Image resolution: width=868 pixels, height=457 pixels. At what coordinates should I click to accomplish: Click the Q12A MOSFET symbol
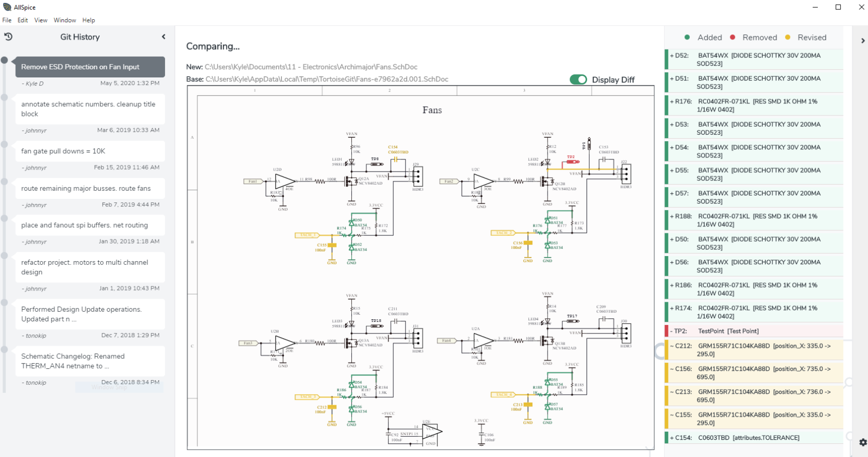[x=350, y=181]
